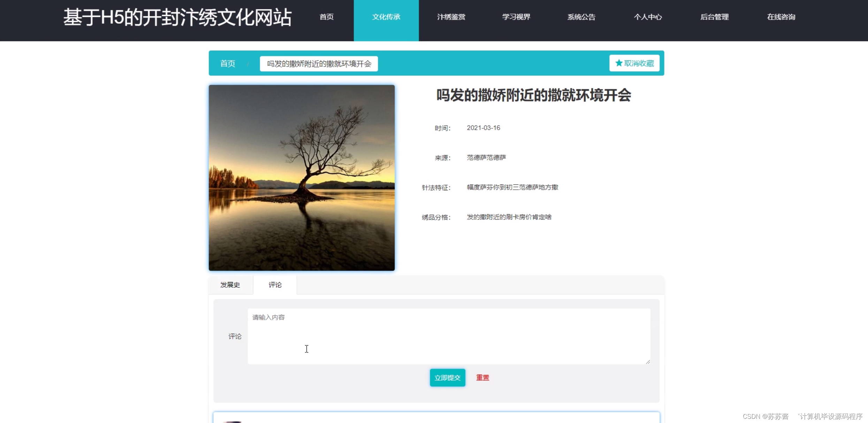868x423 pixels.
Task: Open the 文化传承 menu item
Action: [386, 16]
